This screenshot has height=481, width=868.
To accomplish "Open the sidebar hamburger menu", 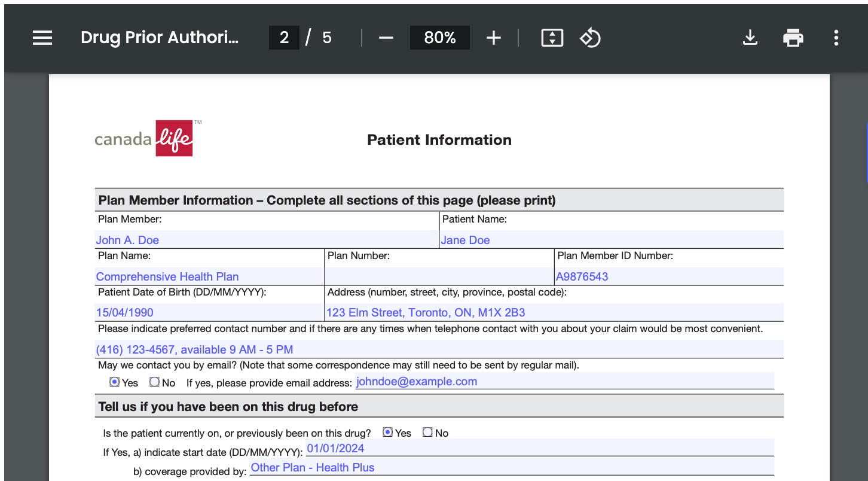I will [x=42, y=38].
